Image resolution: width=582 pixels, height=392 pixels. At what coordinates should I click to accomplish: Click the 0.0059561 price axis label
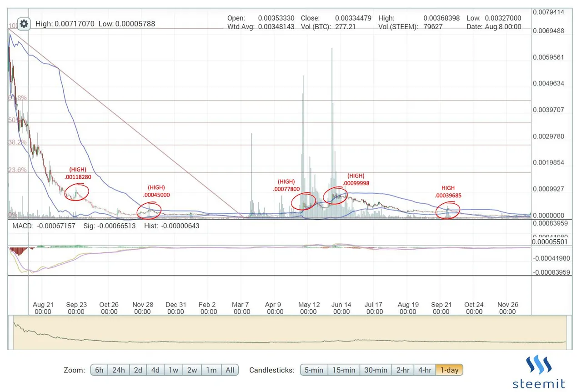pos(548,58)
